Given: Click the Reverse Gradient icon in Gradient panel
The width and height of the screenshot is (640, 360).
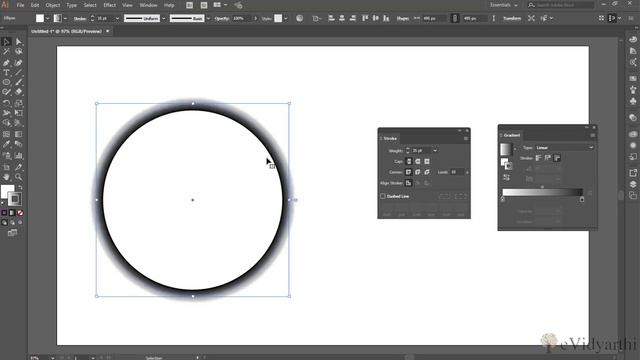Looking at the screenshot, I should [507, 178].
